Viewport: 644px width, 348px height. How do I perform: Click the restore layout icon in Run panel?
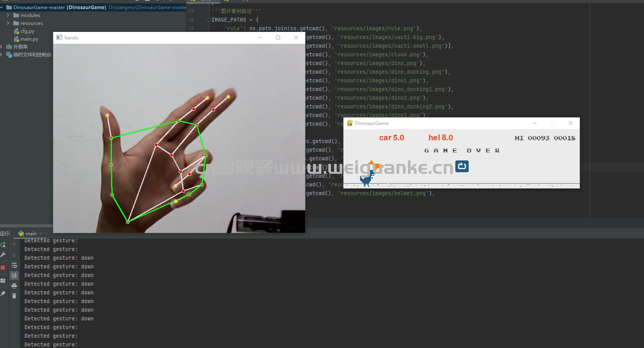point(3,281)
